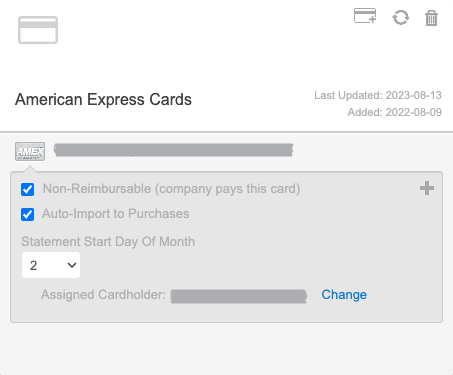The height and width of the screenshot is (375, 453).
Task: Uncheck the Non-Reimbursable checkbox
Action: [x=27, y=189]
